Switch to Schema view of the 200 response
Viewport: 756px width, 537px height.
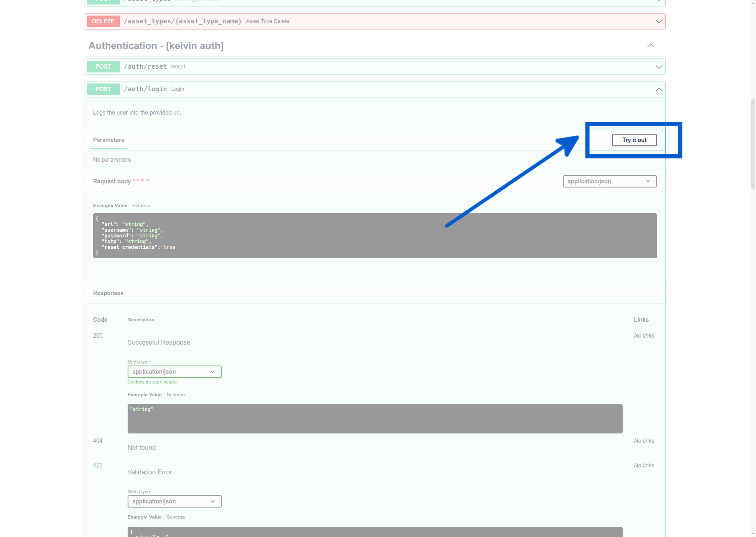tap(175, 394)
